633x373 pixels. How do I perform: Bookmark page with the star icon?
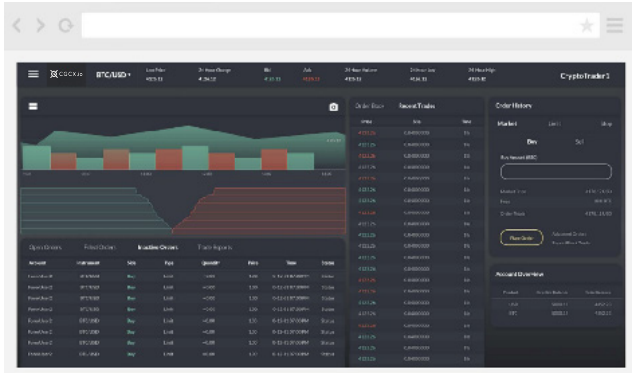(x=587, y=25)
